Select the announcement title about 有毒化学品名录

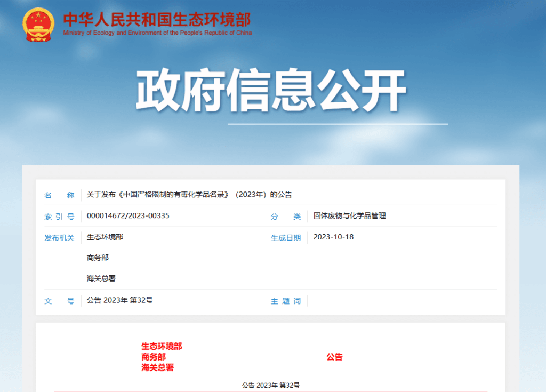[x=189, y=195]
